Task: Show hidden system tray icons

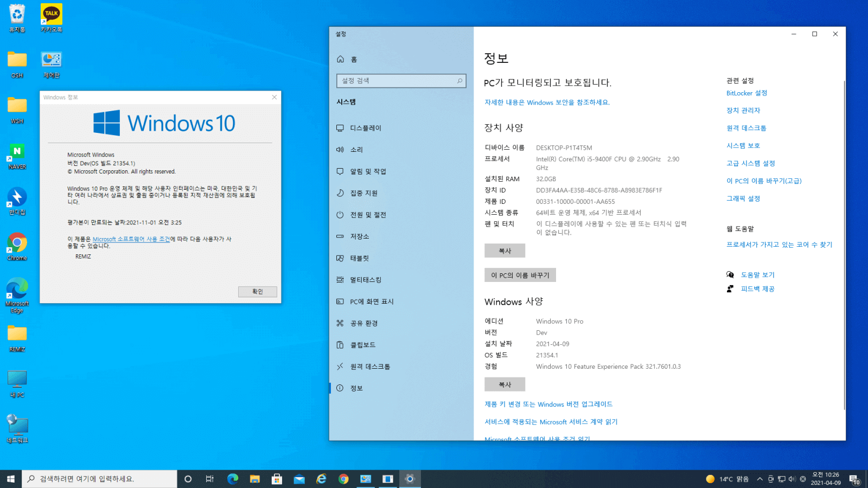Action: click(759, 479)
